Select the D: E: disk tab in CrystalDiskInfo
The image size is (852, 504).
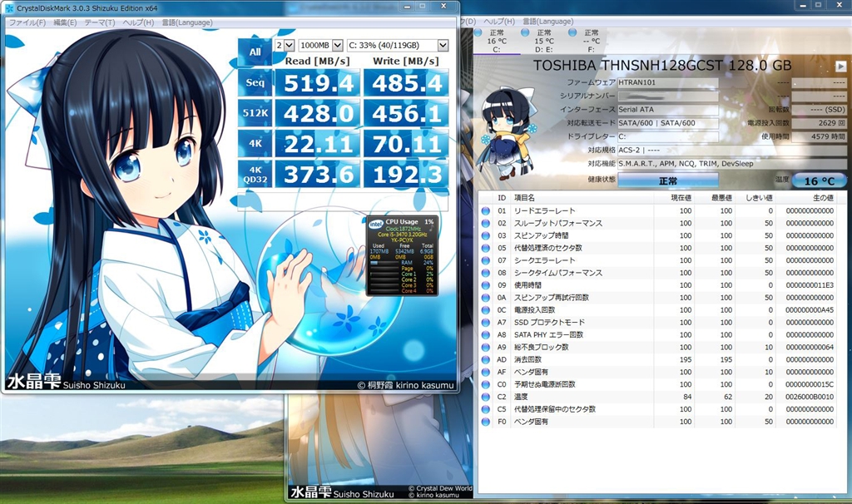(543, 41)
